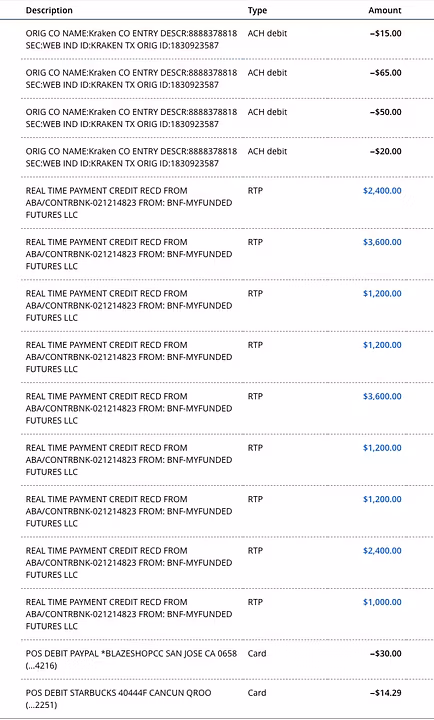Viewport: 434px width, 720px height.
Task: Click 'Card' type in Starbucks row
Action: coord(257,693)
